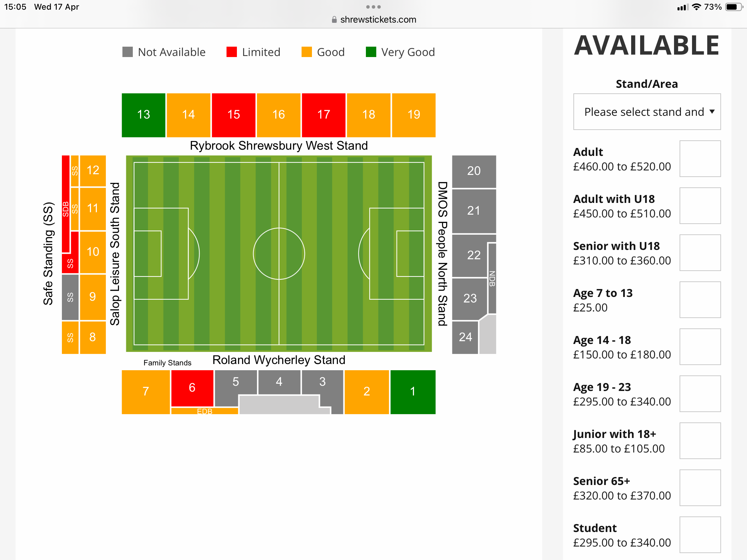Pick green block 1 in Roland Wycherley Stand
Viewport: 747px width, 560px height.
click(413, 392)
